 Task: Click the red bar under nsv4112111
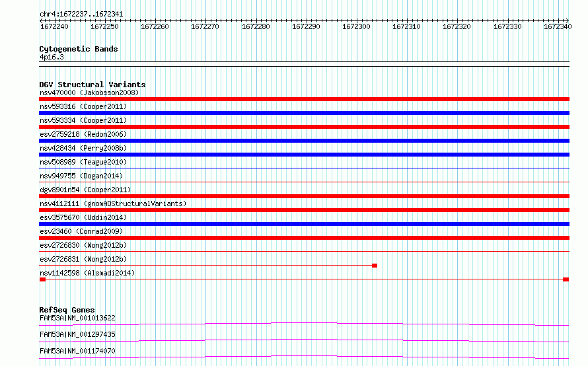pos(304,210)
